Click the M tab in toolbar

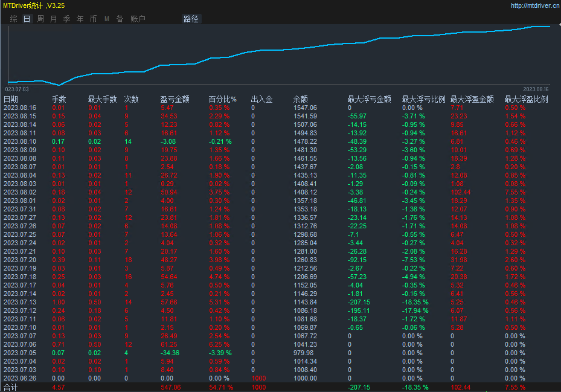[106, 19]
